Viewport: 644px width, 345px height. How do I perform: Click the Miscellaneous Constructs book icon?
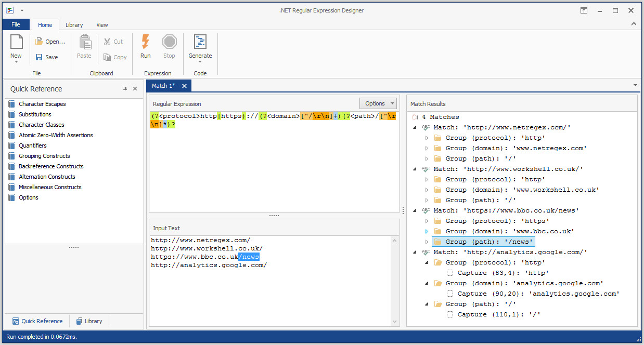click(12, 187)
